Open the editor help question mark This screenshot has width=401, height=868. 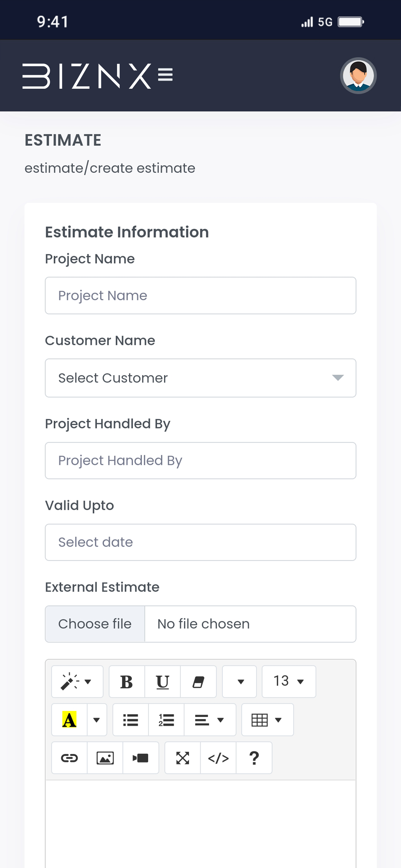(254, 758)
